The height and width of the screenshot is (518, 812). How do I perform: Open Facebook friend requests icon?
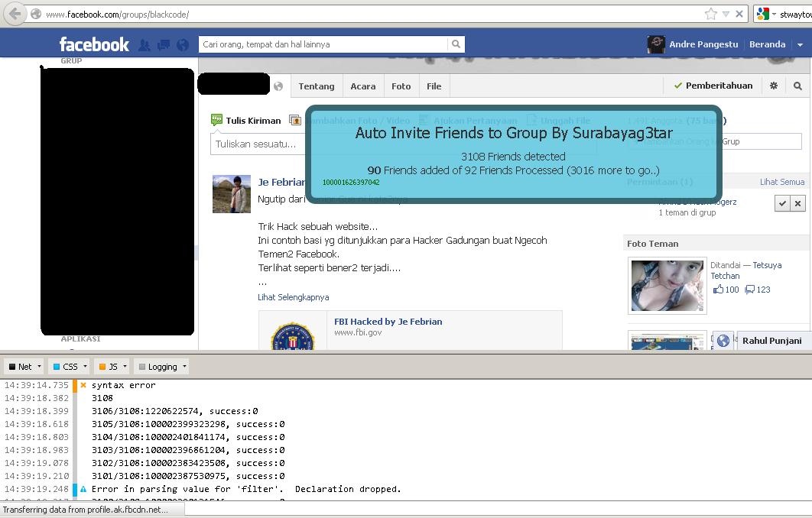[145, 45]
